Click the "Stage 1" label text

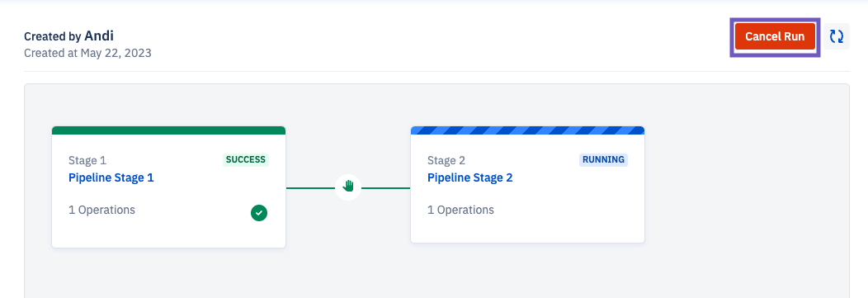pos(87,161)
